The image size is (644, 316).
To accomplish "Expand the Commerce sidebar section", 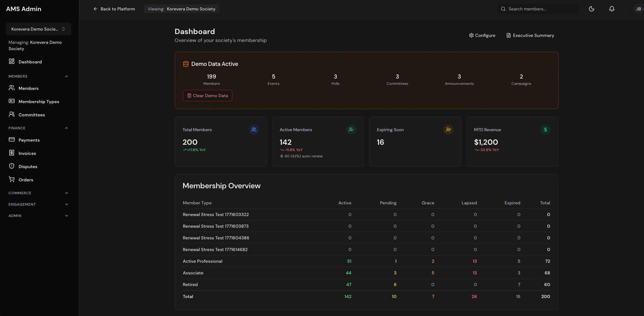I will (x=66, y=193).
